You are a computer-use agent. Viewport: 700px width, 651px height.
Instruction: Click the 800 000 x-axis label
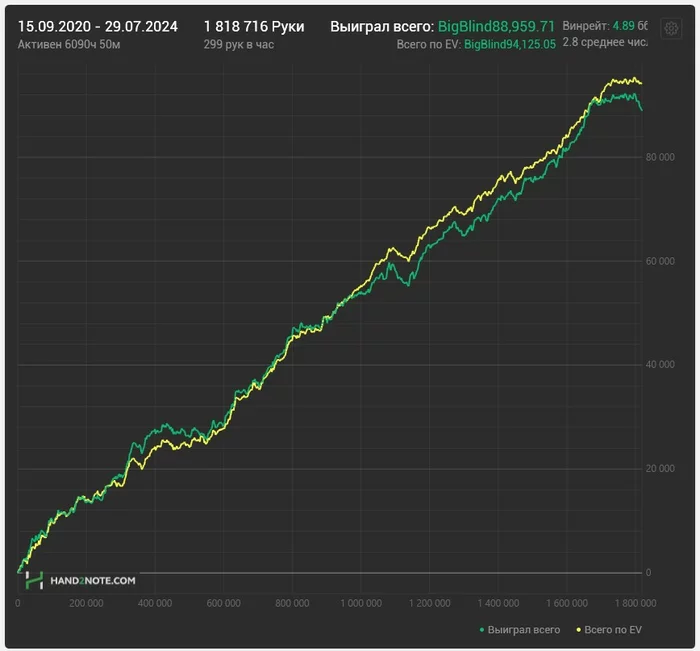click(x=292, y=603)
